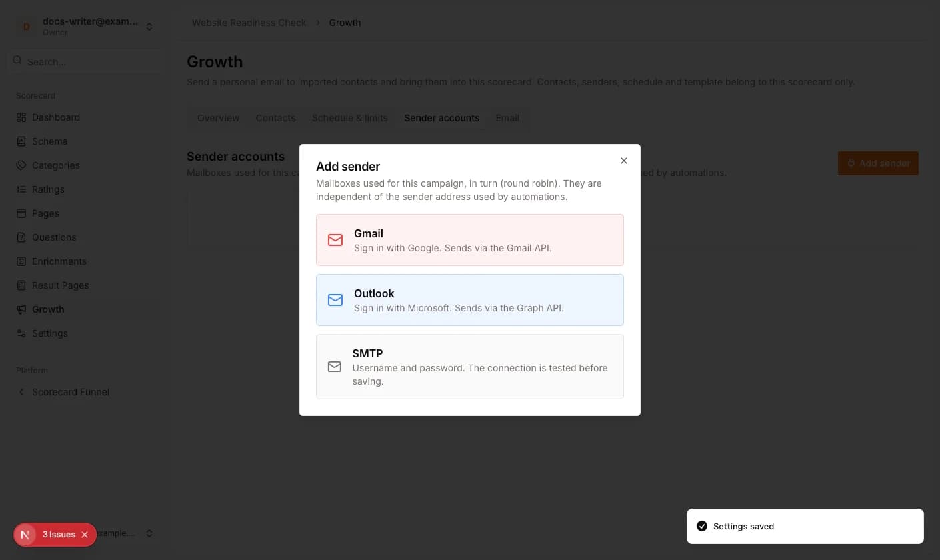Go to Website Readiness Check breadcrumb
The image size is (940, 560).
249,23
